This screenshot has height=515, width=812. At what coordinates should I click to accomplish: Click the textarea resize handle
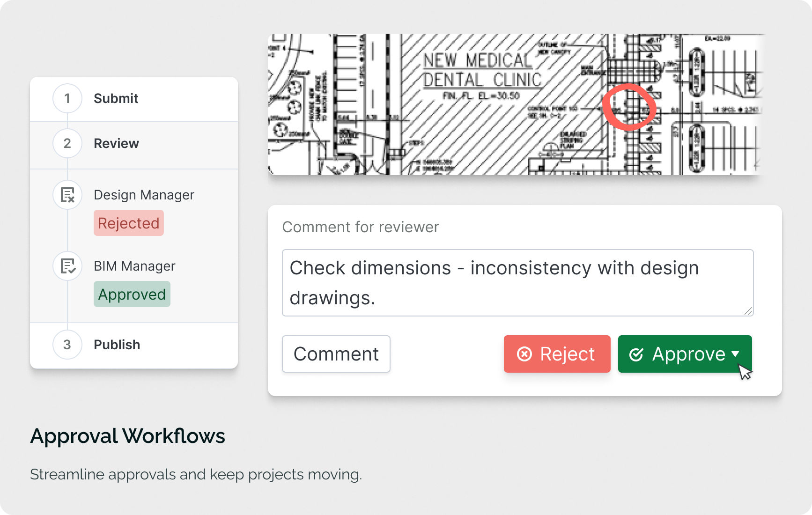tap(748, 311)
